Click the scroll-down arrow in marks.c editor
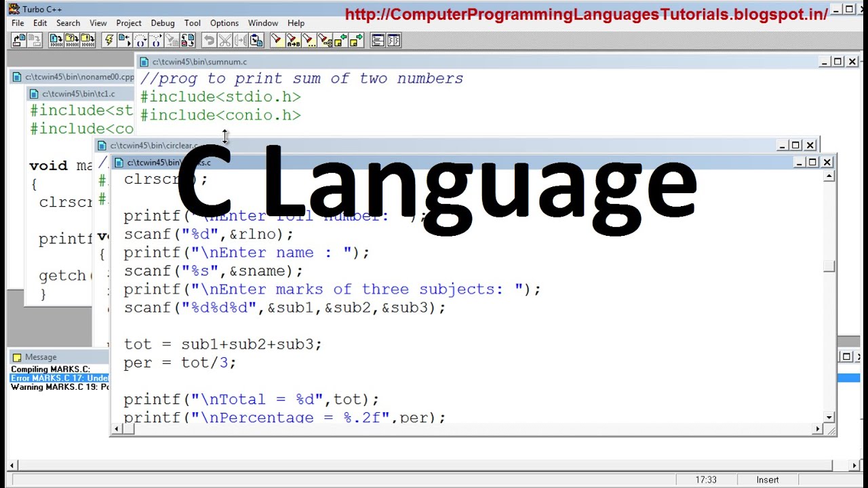The image size is (868, 488). 829,417
